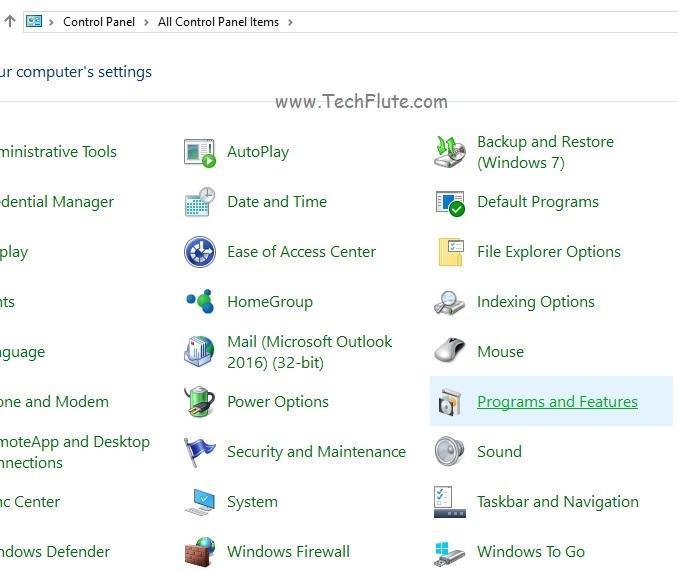678x570 pixels.
Task: Open the Administrative Tools link
Action: (x=58, y=152)
